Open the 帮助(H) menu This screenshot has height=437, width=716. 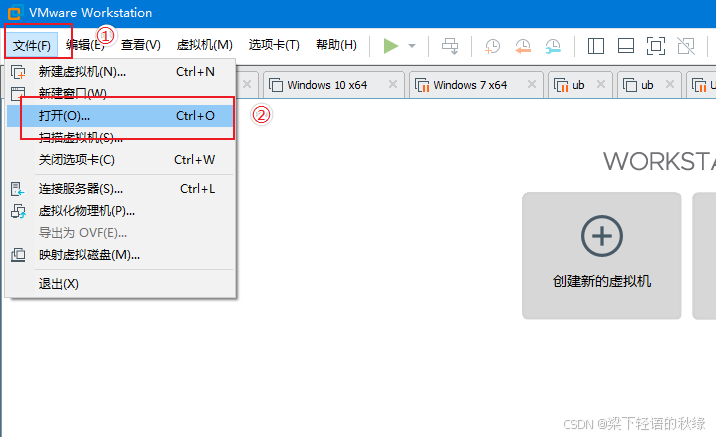pyautogui.click(x=337, y=45)
